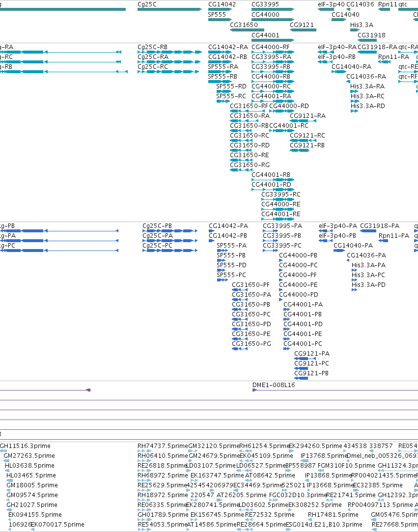418x532 pixels.
Task: Select the SP555-RC transcript label
Action: click(x=231, y=96)
